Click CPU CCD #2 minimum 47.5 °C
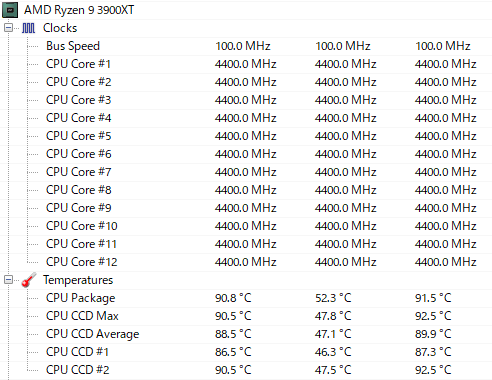Screen dimensions: 492x380 pyautogui.click(x=333, y=370)
